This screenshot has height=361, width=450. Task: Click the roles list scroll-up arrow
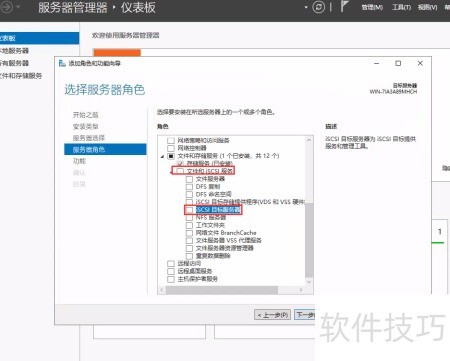click(309, 140)
